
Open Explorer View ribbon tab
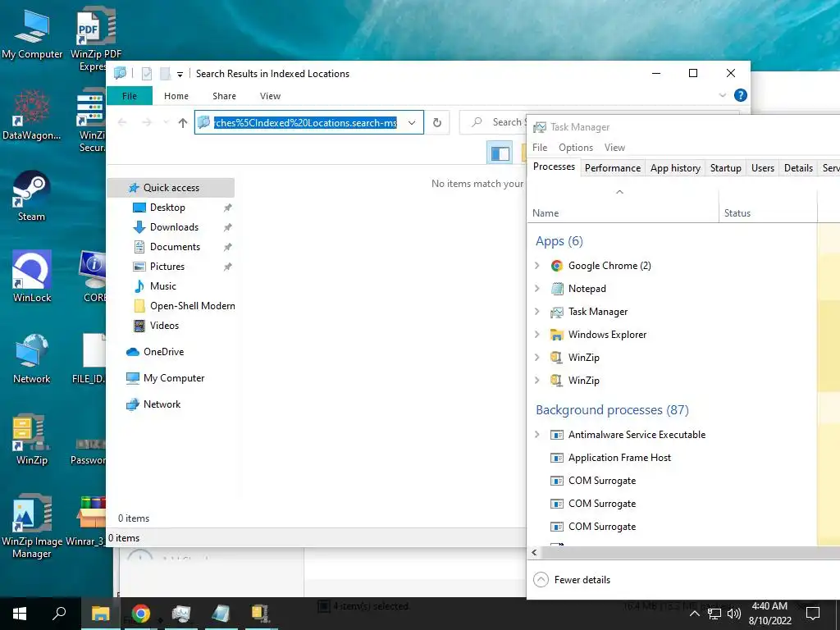(x=270, y=96)
